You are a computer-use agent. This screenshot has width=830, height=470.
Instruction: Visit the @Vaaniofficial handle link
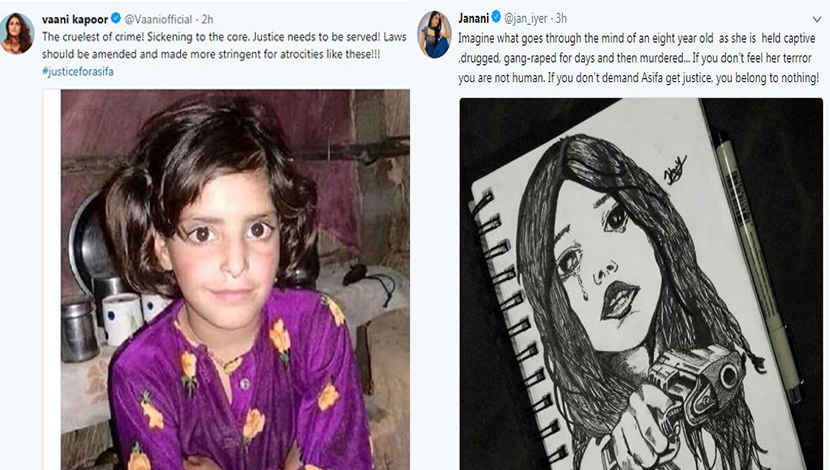[158, 20]
